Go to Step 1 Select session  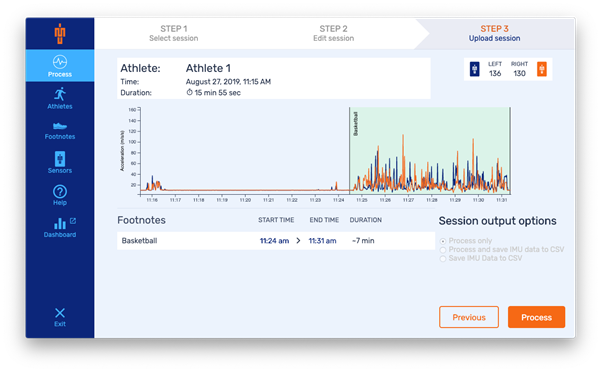174,33
